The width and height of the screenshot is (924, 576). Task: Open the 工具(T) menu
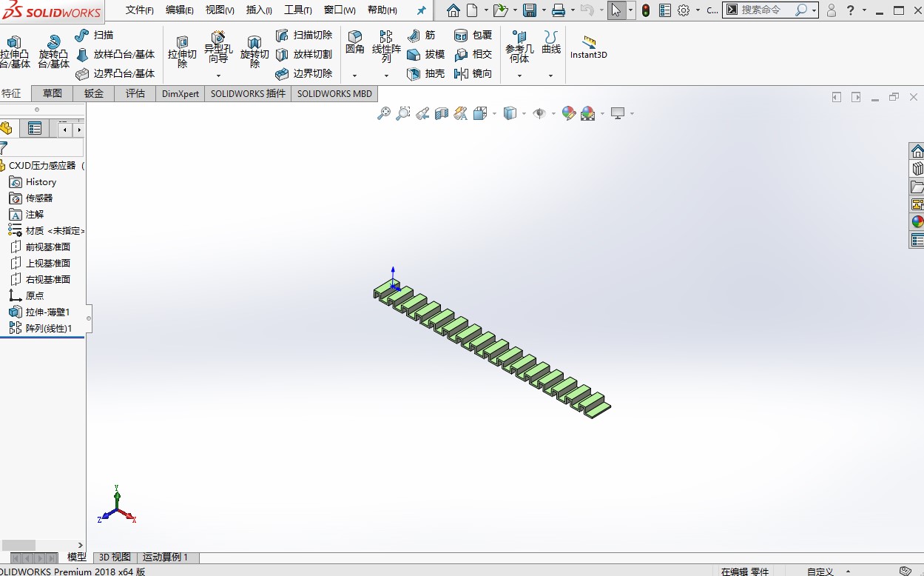click(x=298, y=10)
